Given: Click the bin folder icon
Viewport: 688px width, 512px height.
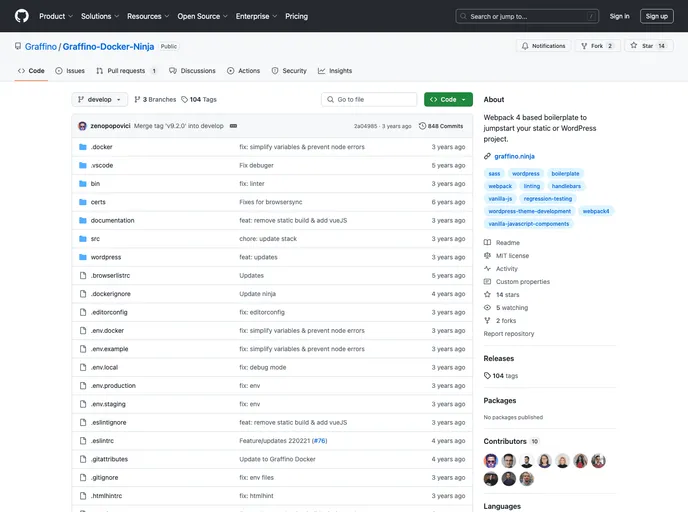Looking at the screenshot, I should tap(82, 184).
